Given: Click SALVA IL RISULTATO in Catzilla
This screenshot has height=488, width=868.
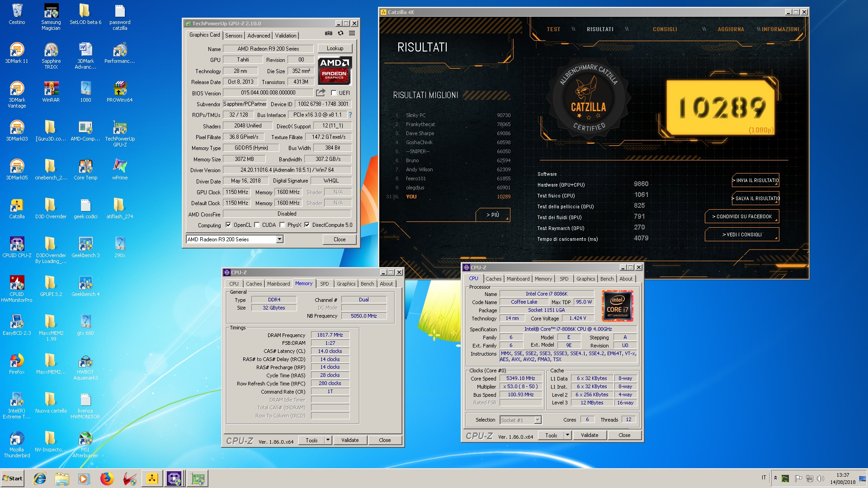Looking at the screenshot, I should point(755,198).
